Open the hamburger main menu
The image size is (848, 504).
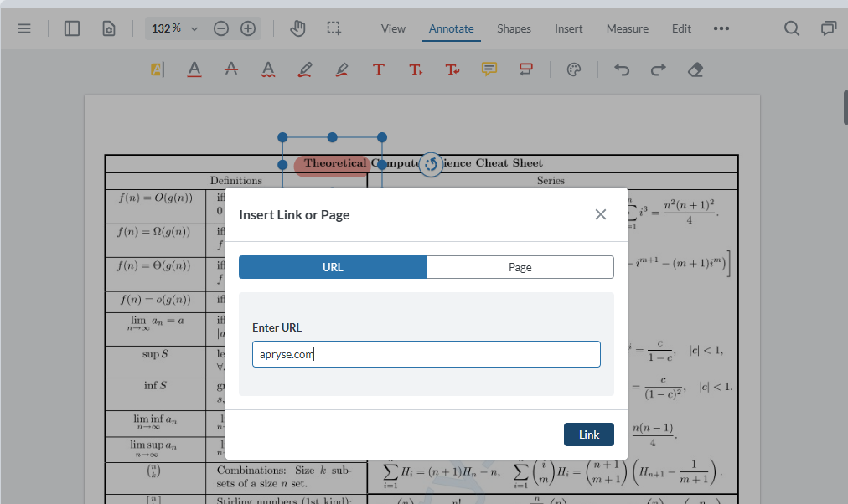(x=24, y=28)
